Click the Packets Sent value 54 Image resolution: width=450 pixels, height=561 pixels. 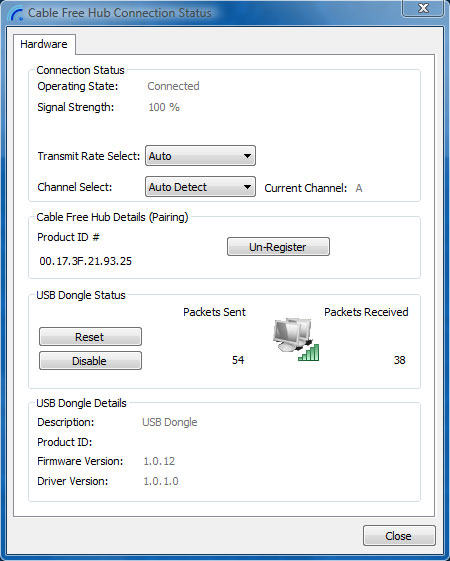(238, 360)
